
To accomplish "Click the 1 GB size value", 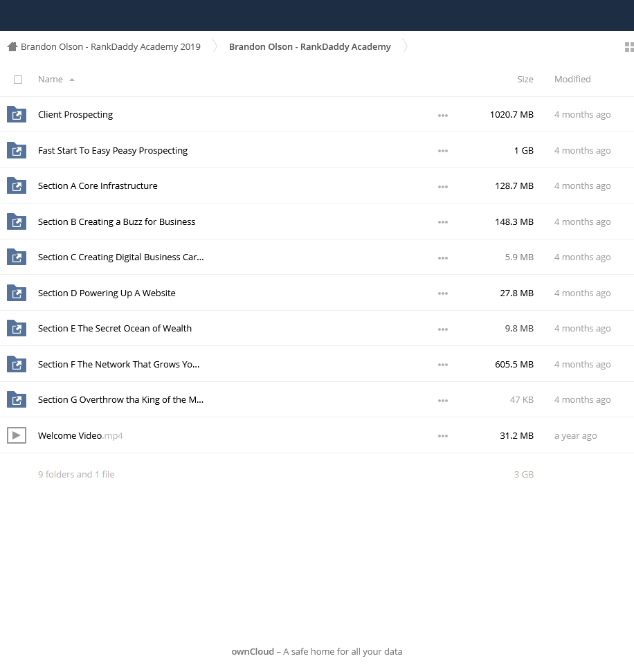I will point(524,150).
